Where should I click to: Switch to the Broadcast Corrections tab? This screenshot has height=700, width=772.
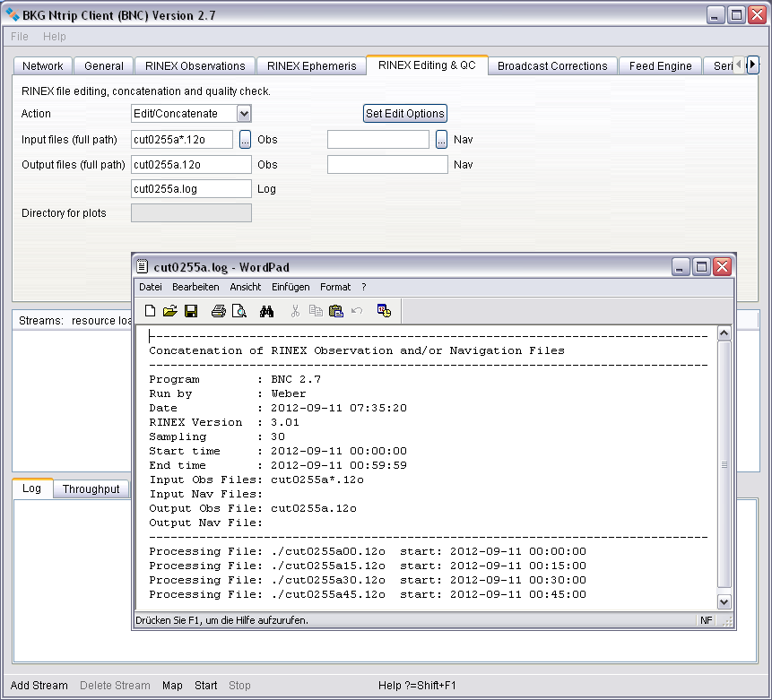[x=552, y=65]
